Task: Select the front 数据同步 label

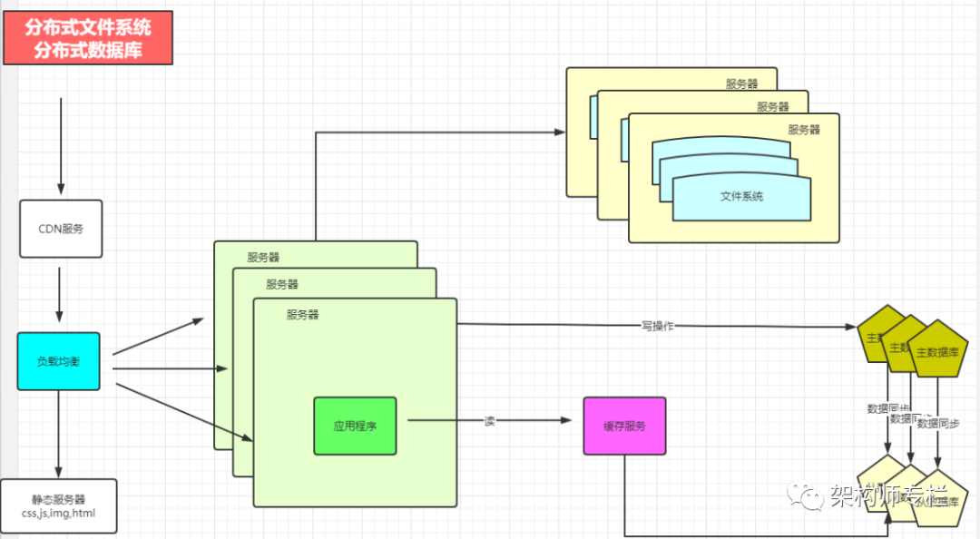Action: (x=938, y=424)
